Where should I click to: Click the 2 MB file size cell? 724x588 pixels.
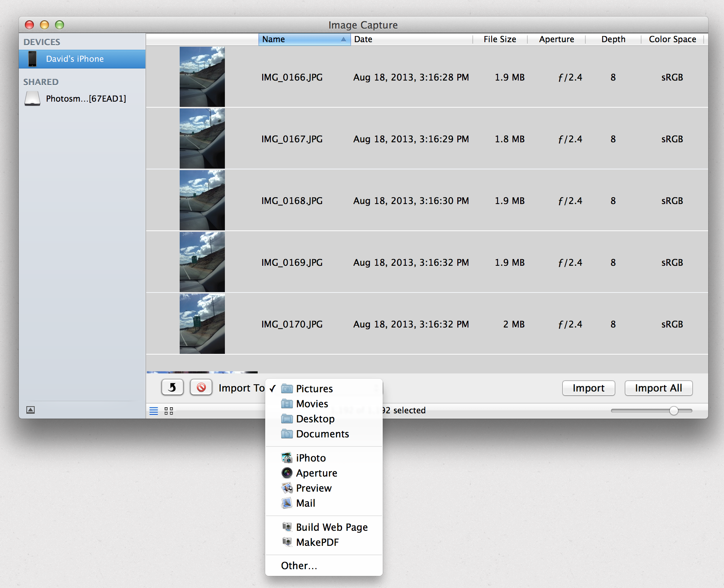(514, 324)
